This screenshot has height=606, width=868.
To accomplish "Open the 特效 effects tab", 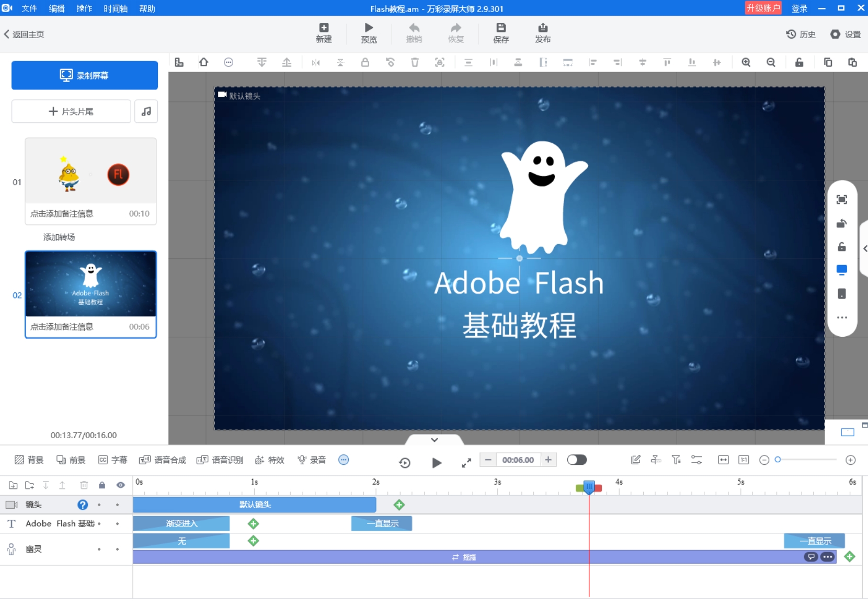I will tap(270, 460).
